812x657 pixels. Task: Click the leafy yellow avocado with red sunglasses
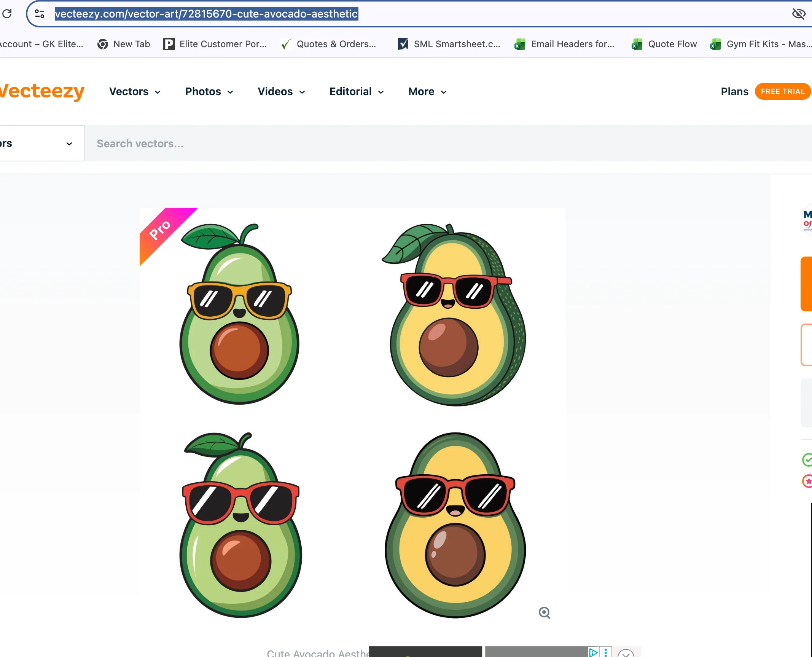pyautogui.click(x=454, y=315)
